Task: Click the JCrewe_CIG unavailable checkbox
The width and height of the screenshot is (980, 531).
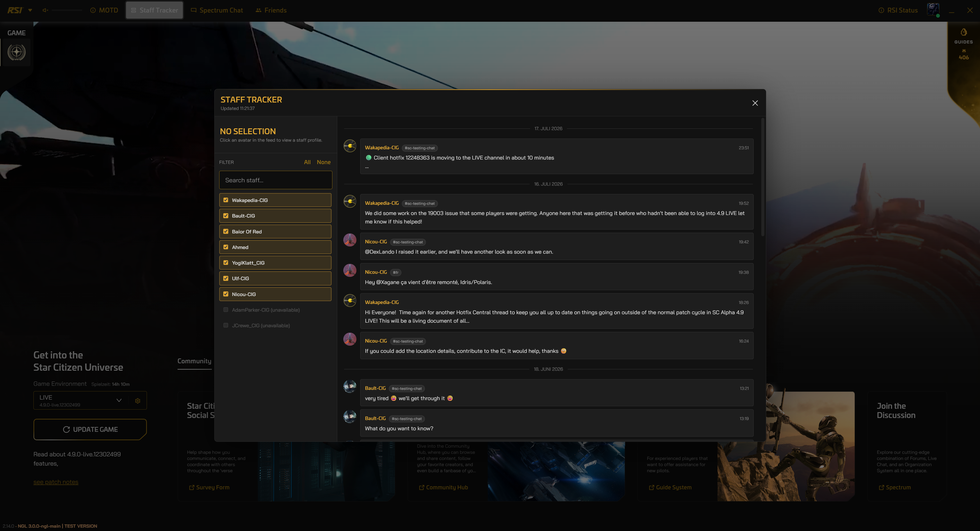Action: (226, 325)
